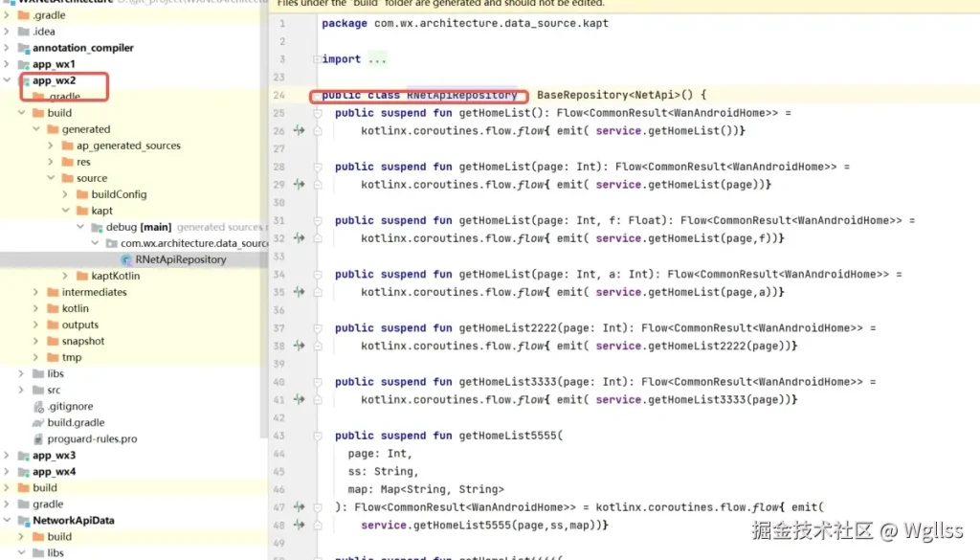Click the build.gradle Gradle file icon

[36, 422]
